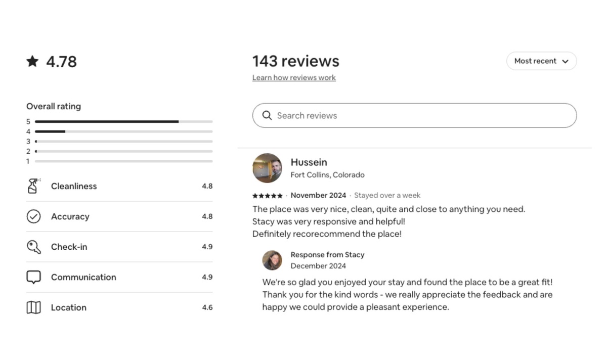Image resolution: width=607 pixels, height=364 pixels.
Task: Click the Check-in key icon
Action: [x=33, y=247]
